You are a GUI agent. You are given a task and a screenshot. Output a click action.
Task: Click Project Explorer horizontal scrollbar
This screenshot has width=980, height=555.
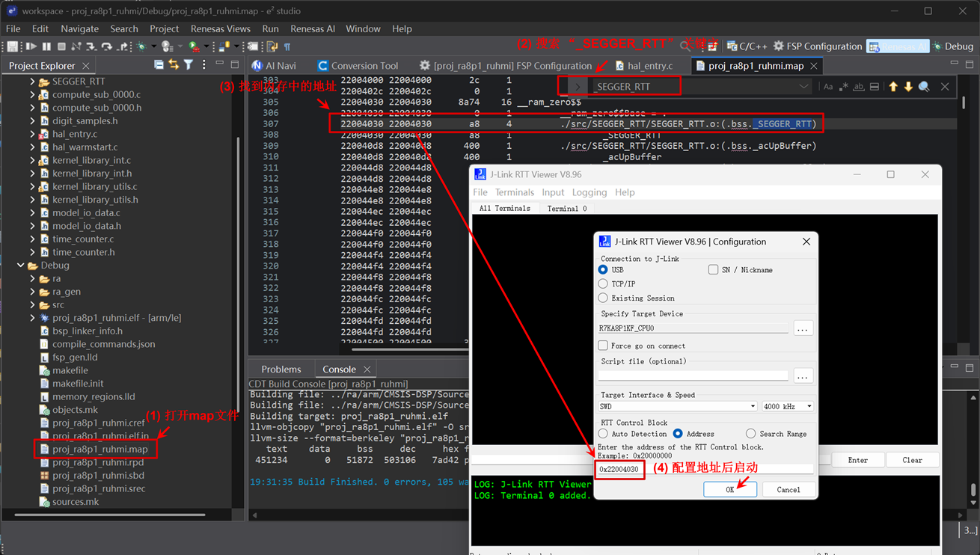[x=110, y=515]
